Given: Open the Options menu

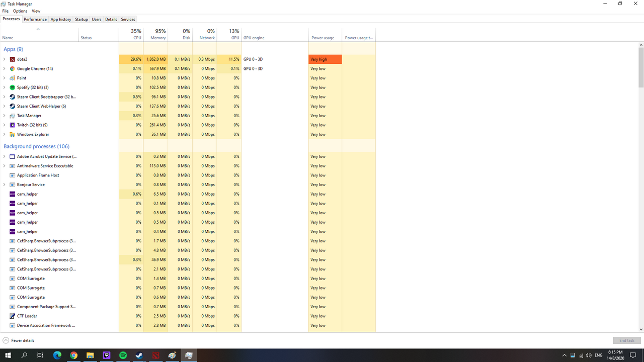Looking at the screenshot, I should tap(20, 11).
